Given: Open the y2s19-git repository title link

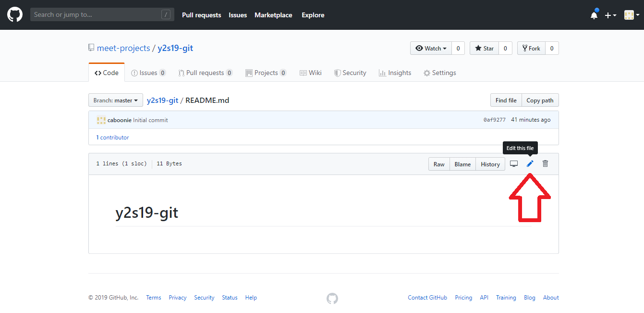Looking at the screenshot, I should coord(175,48).
